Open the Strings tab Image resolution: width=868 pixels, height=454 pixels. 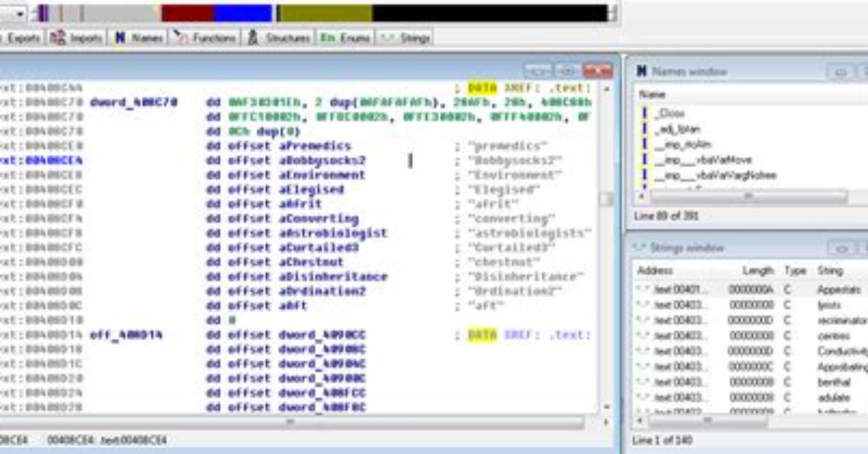(x=406, y=38)
